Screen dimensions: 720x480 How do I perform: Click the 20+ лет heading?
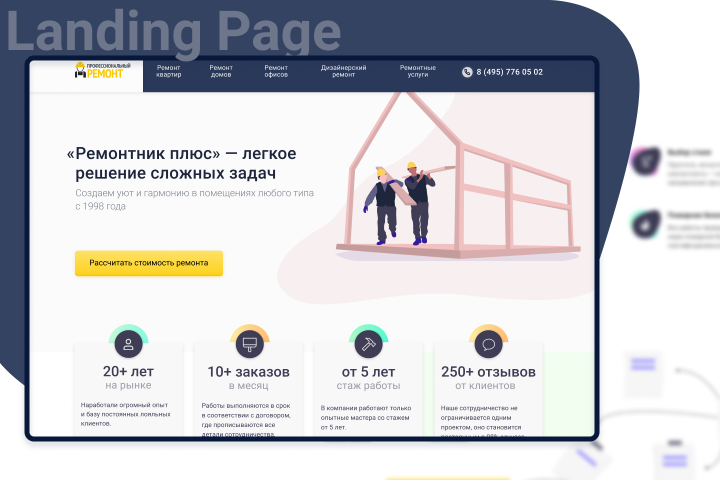128,371
